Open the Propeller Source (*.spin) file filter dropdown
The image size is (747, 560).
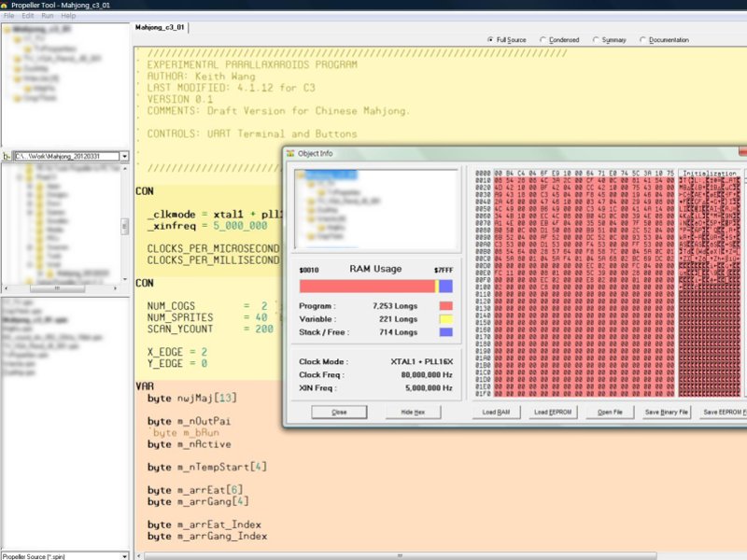[x=125, y=556]
